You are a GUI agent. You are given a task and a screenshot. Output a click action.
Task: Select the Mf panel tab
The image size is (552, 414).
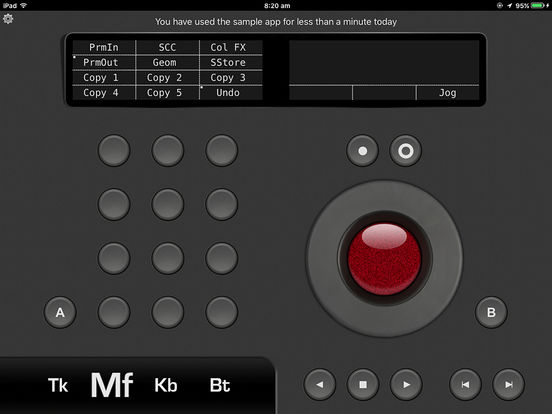click(112, 385)
